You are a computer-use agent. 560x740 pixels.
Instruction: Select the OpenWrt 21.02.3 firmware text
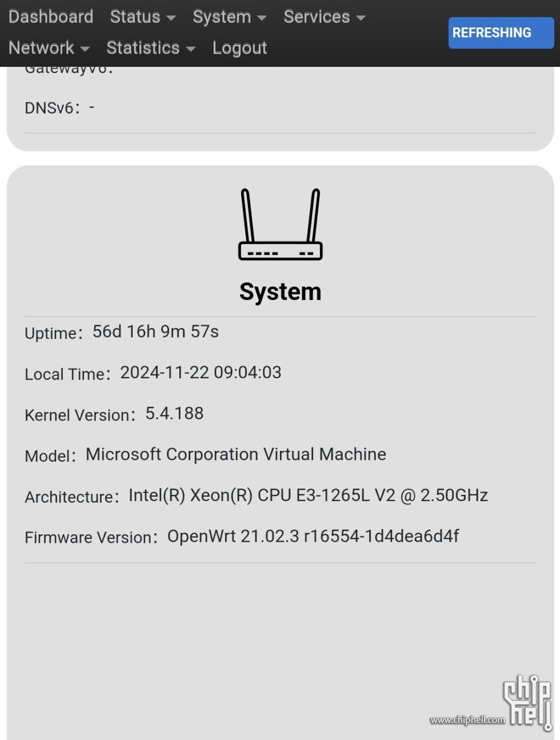313,536
